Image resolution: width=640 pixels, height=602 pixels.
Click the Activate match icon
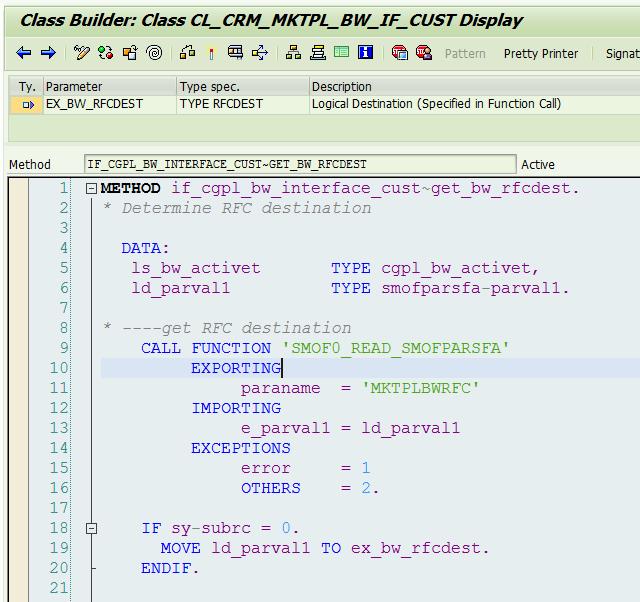point(211,53)
